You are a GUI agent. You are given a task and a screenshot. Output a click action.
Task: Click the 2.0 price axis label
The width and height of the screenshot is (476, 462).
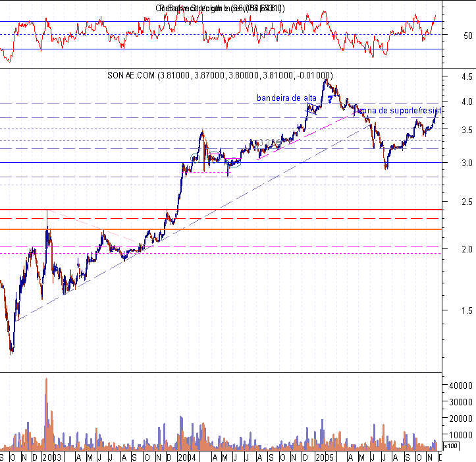pos(467,249)
